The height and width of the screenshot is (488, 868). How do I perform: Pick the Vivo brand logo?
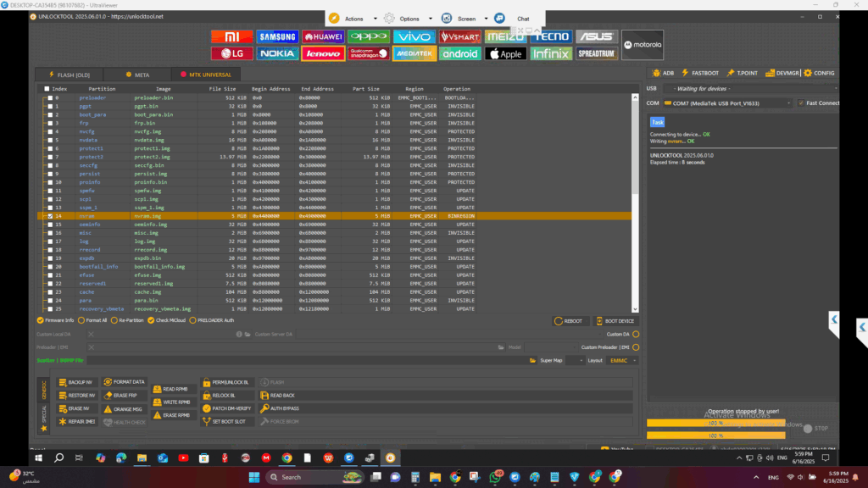(414, 36)
